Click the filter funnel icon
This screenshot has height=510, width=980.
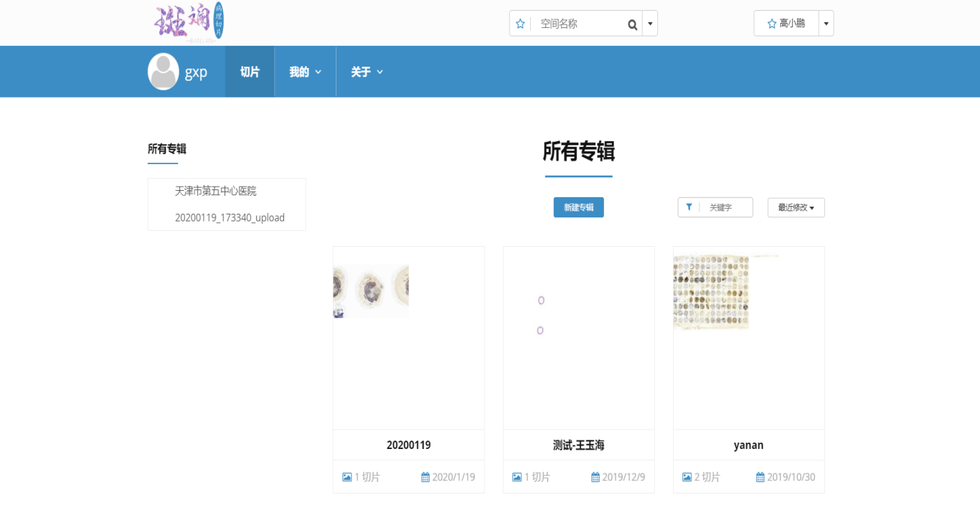point(689,207)
